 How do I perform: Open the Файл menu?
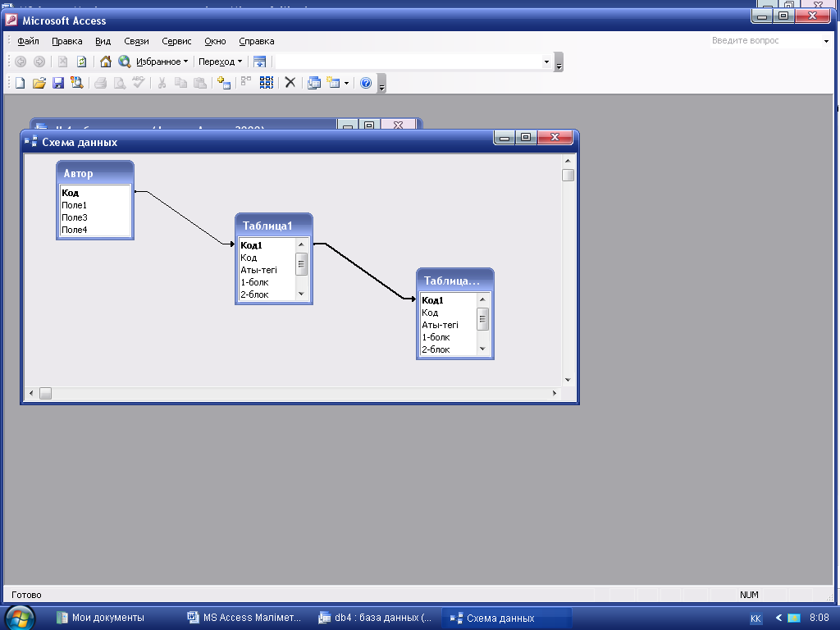click(x=28, y=41)
